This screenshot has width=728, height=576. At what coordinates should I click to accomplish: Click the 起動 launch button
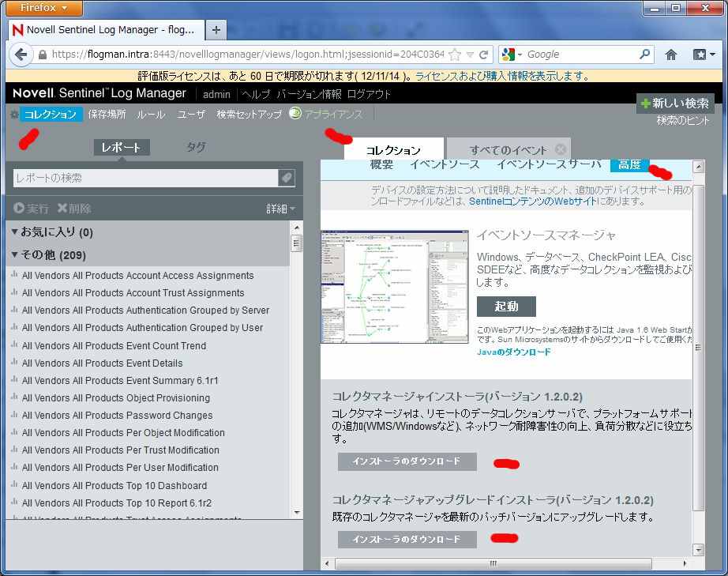tap(506, 307)
